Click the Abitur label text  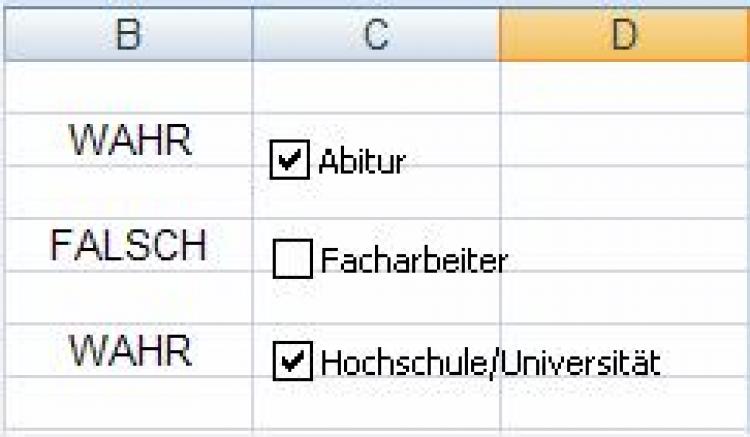click(361, 162)
